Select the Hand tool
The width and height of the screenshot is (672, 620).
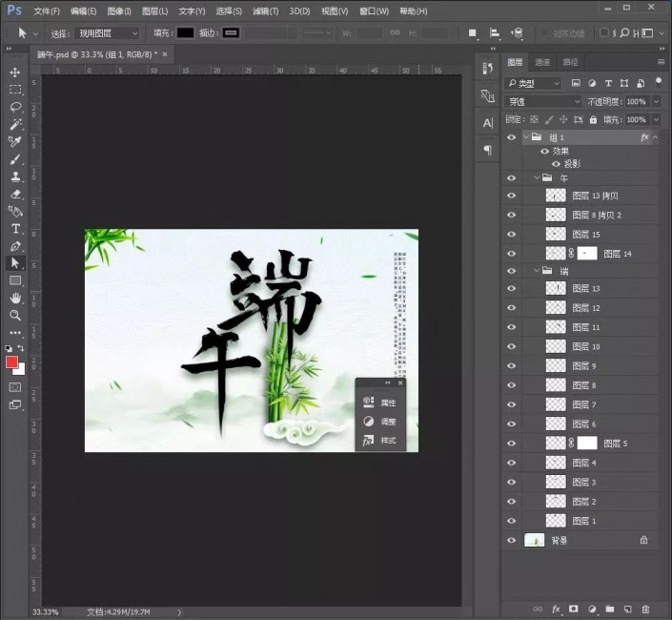15,298
